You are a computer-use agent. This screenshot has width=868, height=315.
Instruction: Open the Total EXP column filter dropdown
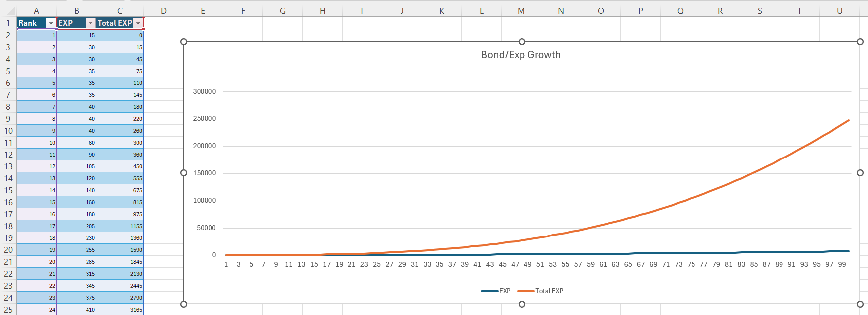[138, 23]
